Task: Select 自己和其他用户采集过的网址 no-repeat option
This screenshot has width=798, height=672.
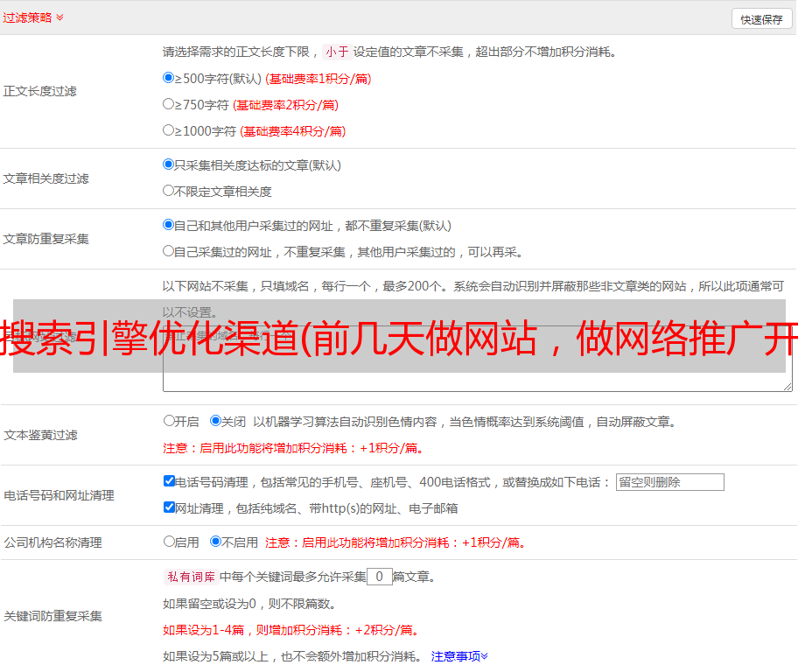Action: [169, 225]
